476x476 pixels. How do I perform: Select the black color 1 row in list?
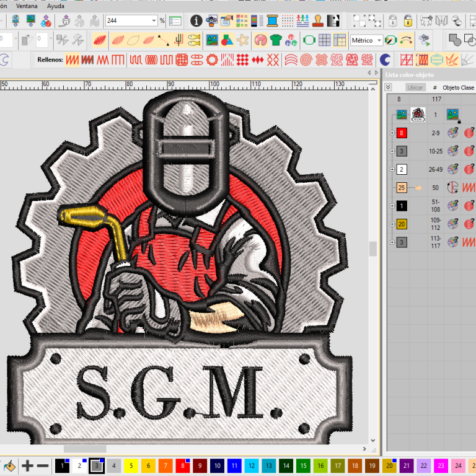402,206
